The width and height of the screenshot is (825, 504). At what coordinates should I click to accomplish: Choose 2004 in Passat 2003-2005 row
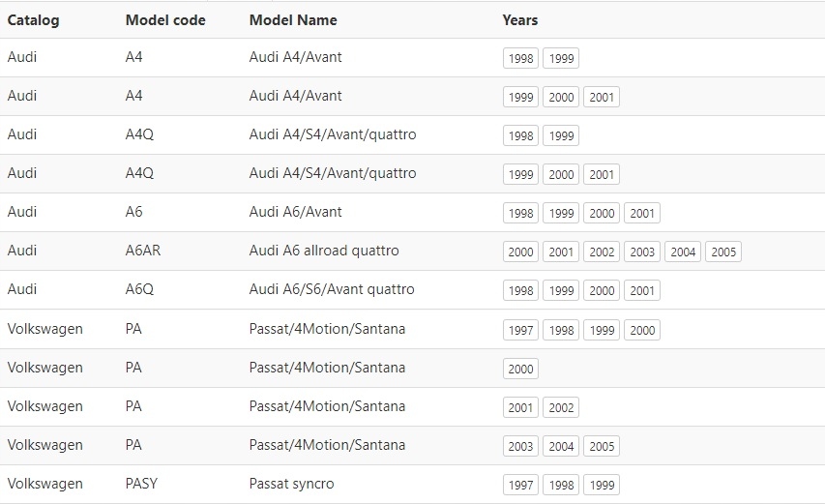coord(561,446)
